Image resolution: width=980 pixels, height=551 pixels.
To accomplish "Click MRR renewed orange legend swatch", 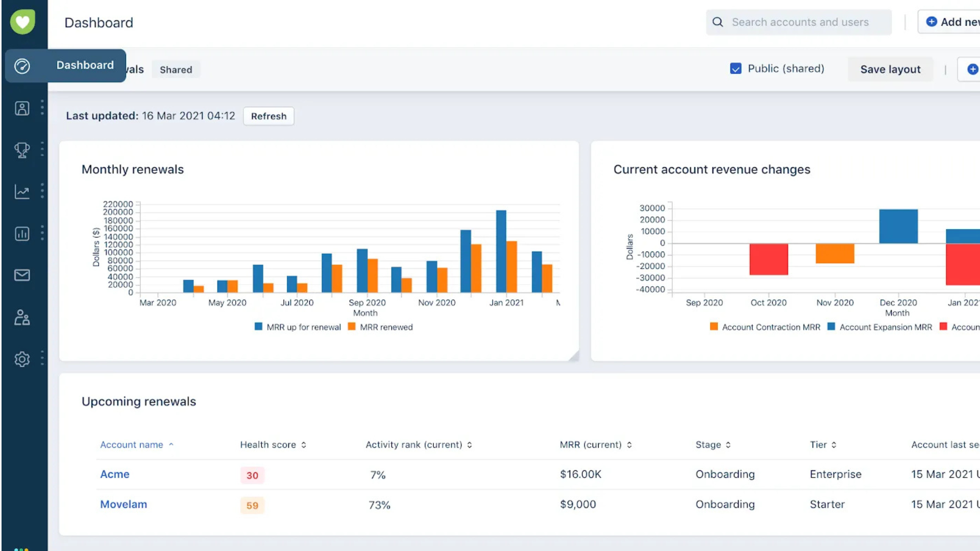I will [352, 327].
